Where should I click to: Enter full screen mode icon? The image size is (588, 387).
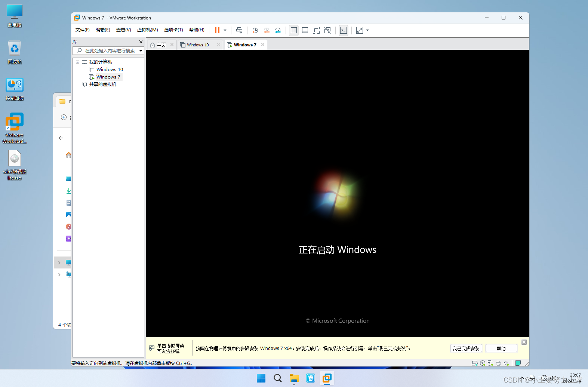316,30
